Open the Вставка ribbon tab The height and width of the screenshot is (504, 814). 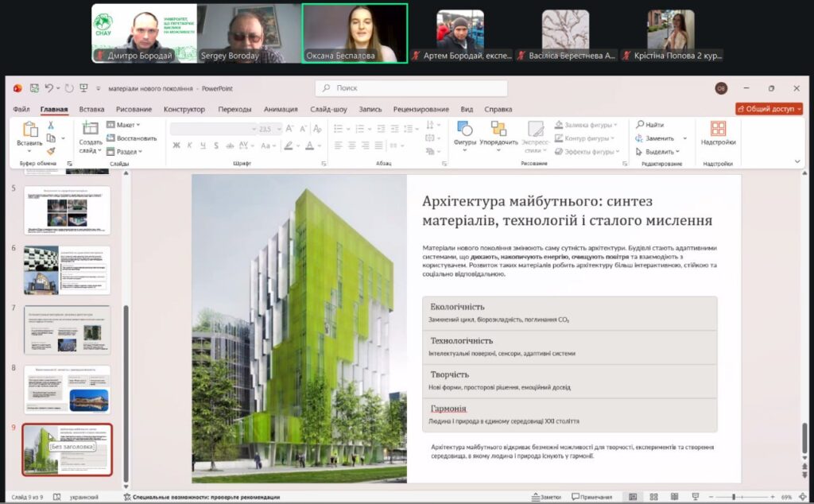[91, 110]
